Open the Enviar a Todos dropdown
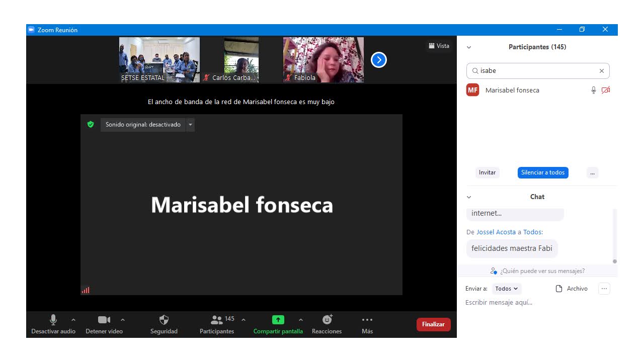This screenshot has height=362, width=644. point(507,289)
